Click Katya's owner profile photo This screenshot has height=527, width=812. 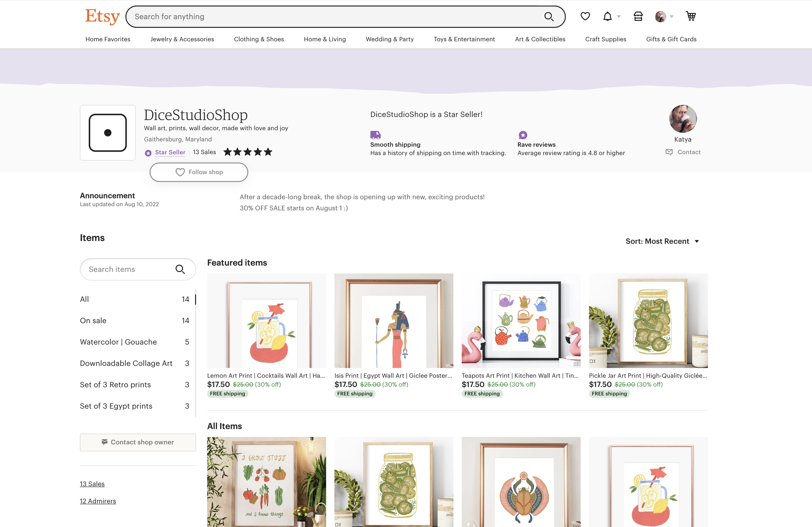[x=683, y=119]
